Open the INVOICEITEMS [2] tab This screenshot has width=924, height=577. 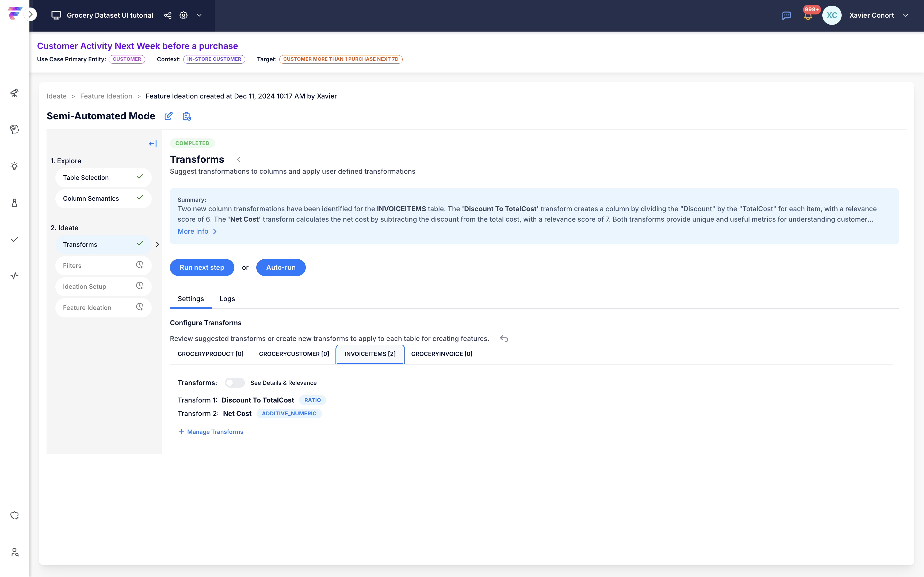click(x=370, y=354)
